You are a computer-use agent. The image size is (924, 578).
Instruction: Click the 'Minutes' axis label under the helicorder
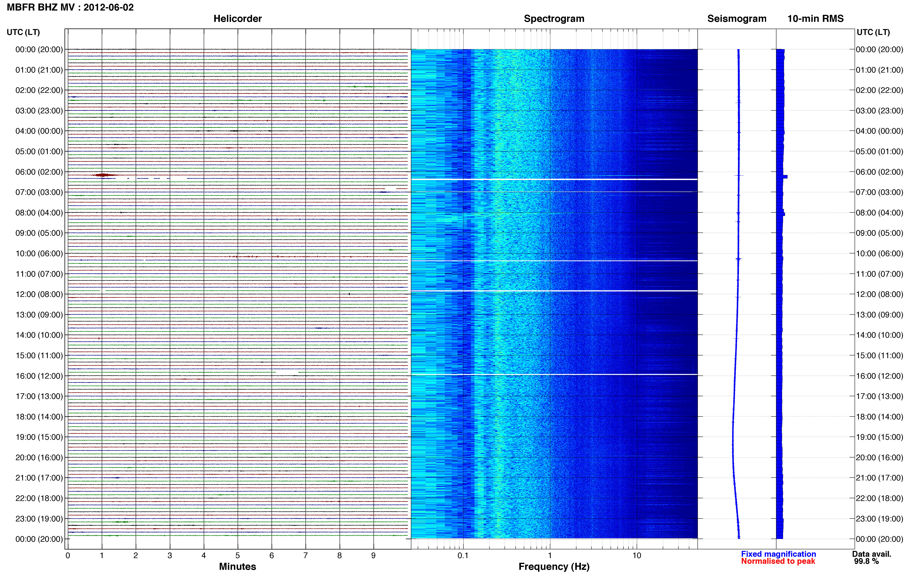(x=237, y=566)
